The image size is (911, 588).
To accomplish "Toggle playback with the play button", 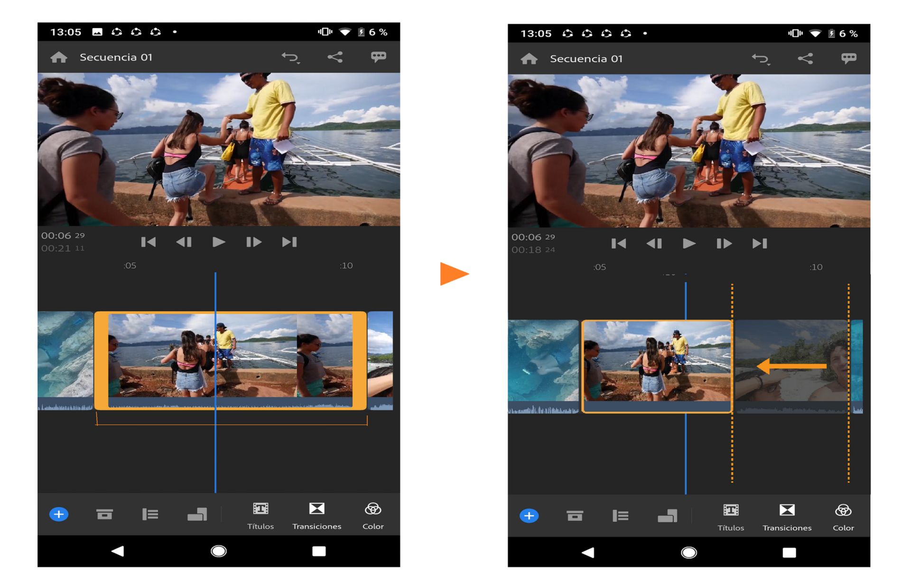I will 219,242.
